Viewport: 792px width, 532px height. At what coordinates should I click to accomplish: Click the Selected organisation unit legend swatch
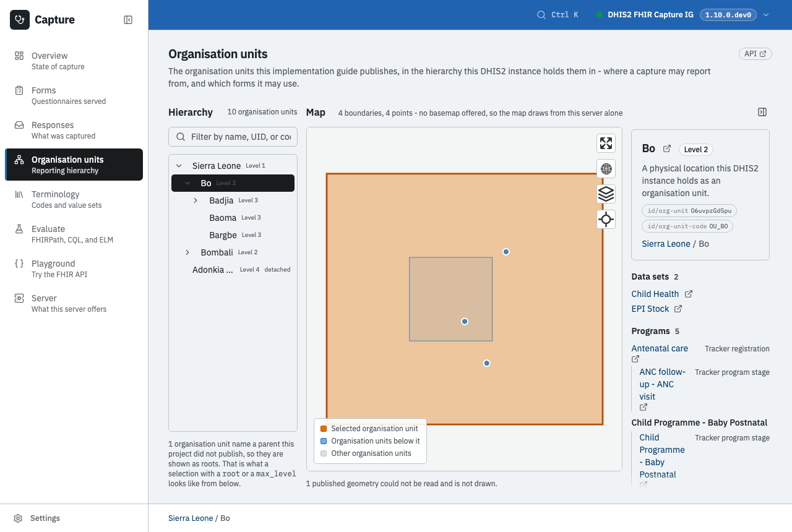click(324, 429)
